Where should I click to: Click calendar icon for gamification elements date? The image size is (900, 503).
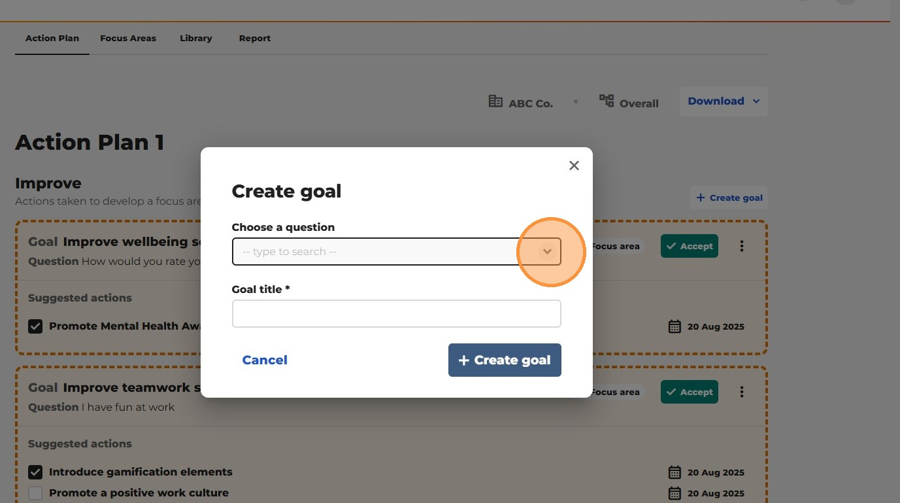pyautogui.click(x=674, y=473)
